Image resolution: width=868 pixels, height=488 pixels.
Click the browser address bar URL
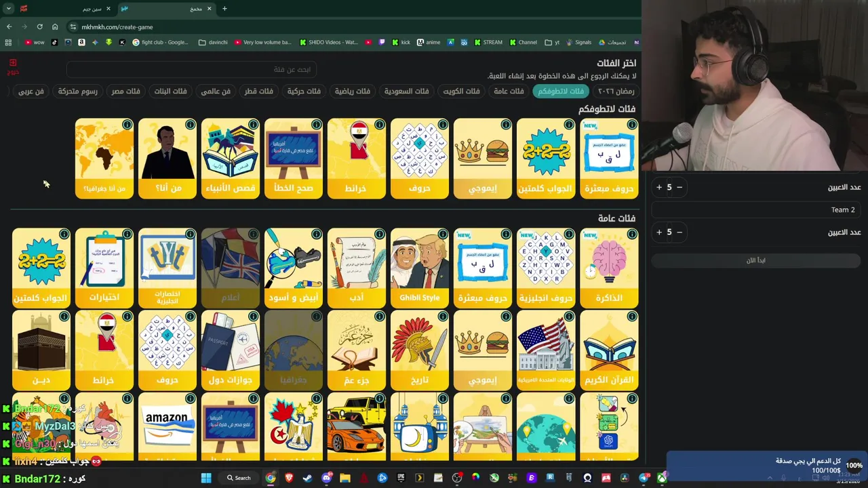117,27
